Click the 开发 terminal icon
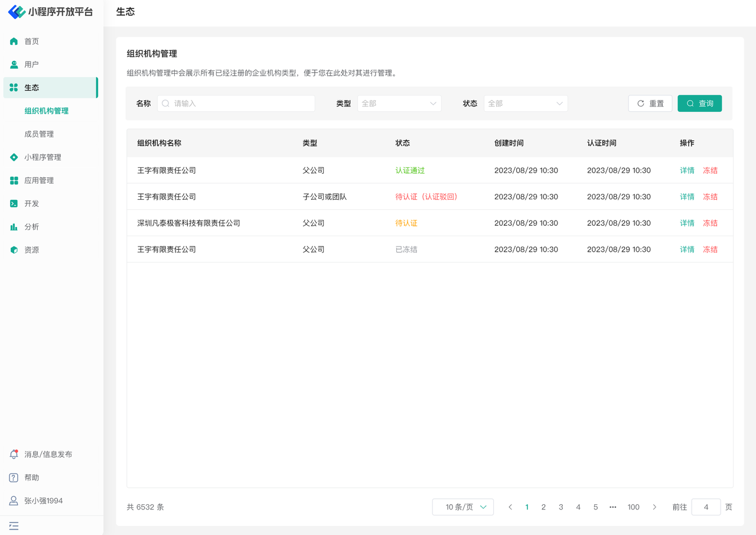 pos(14,203)
